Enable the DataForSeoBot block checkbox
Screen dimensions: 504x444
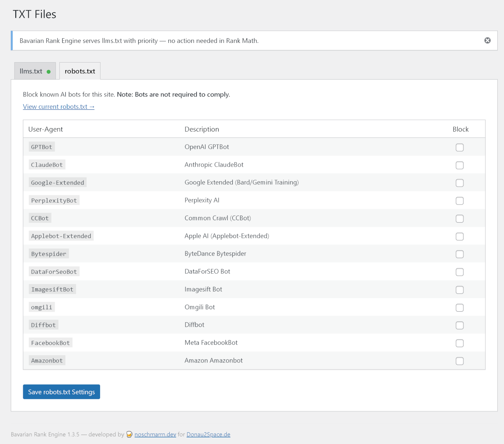click(x=460, y=272)
